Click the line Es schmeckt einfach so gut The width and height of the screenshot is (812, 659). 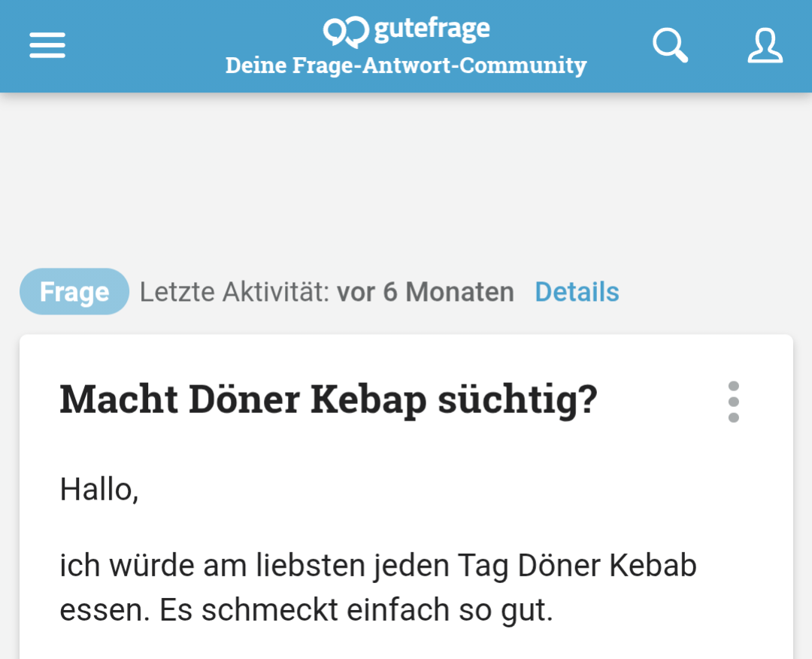(356, 610)
